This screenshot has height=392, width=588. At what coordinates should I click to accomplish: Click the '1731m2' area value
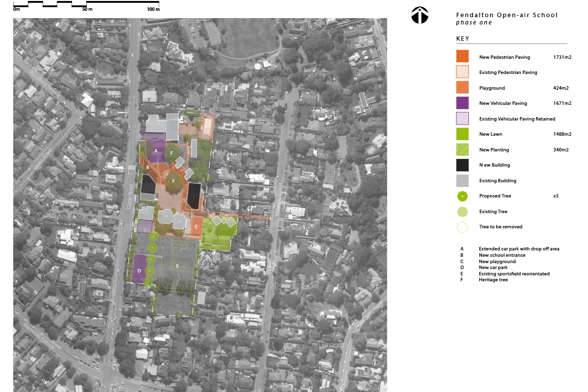tap(562, 57)
